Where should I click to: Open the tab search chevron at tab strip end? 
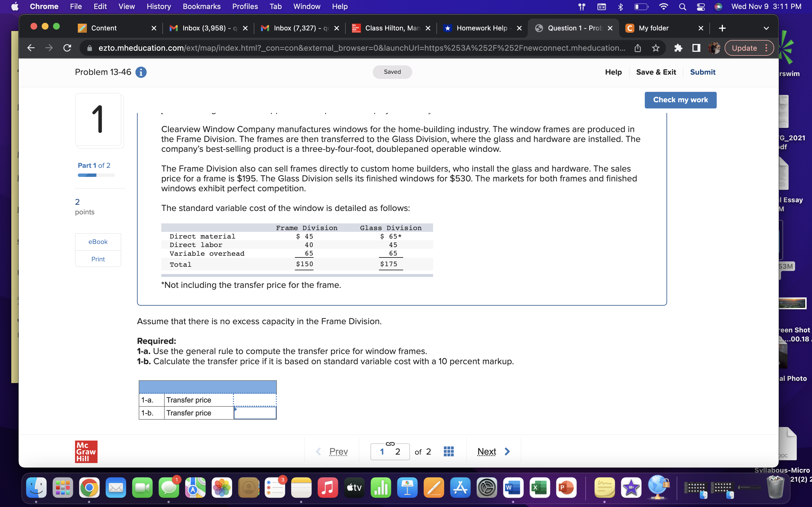coord(766,28)
